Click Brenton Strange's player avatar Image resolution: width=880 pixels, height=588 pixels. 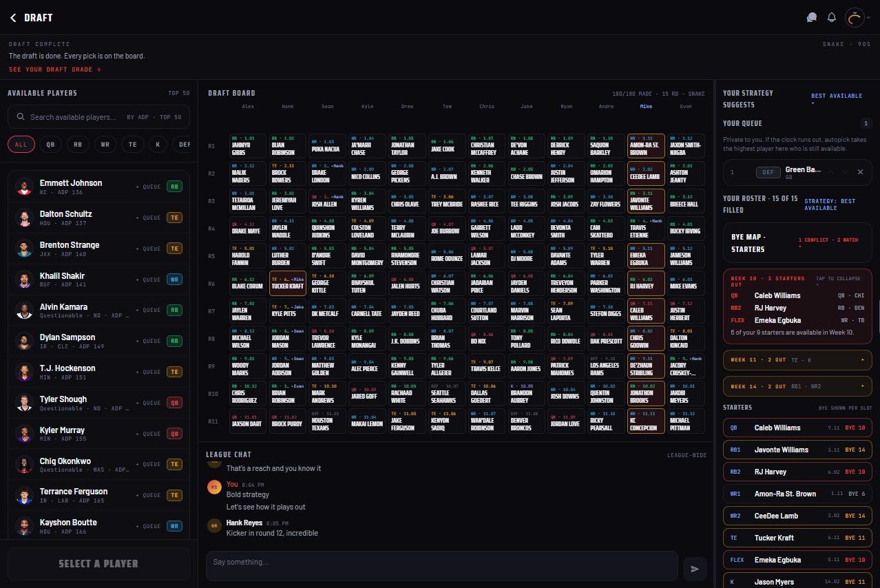pyautogui.click(x=25, y=249)
